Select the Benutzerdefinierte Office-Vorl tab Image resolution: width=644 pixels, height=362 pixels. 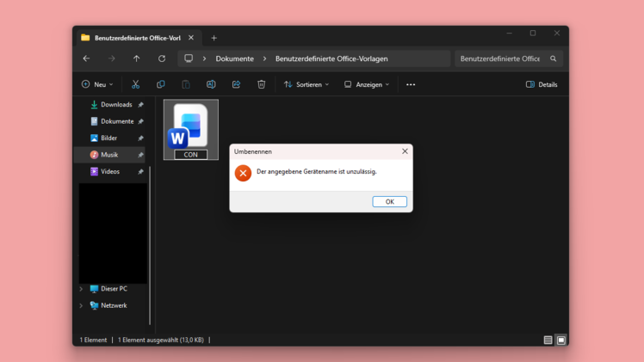coord(139,38)
